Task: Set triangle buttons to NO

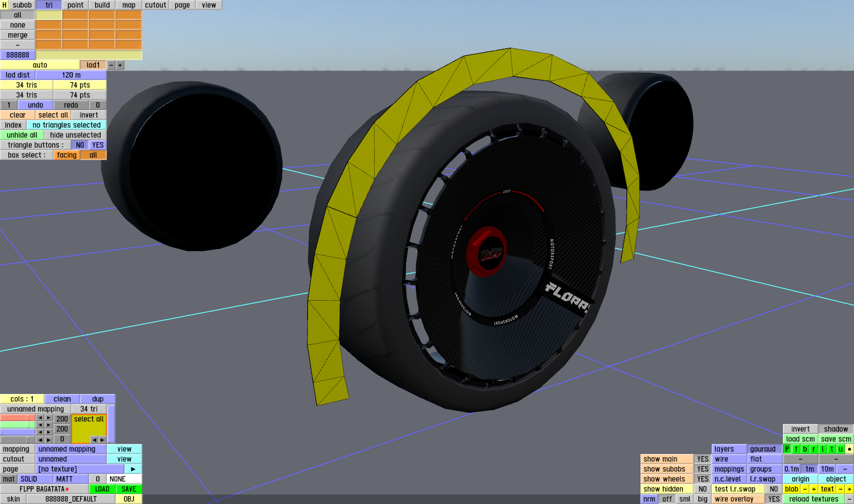Action: [x=80, y=145]
